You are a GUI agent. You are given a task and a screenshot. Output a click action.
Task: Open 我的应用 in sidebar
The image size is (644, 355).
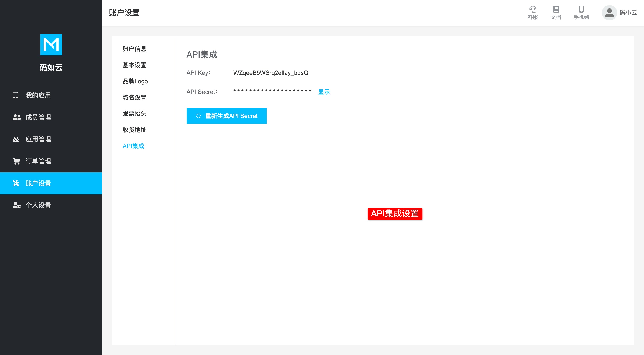51,95
